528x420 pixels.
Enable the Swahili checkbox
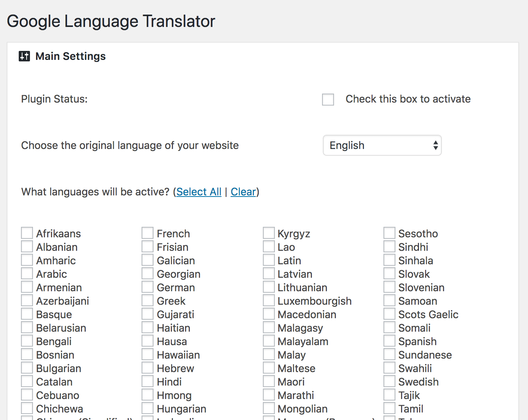coord(389,368)
